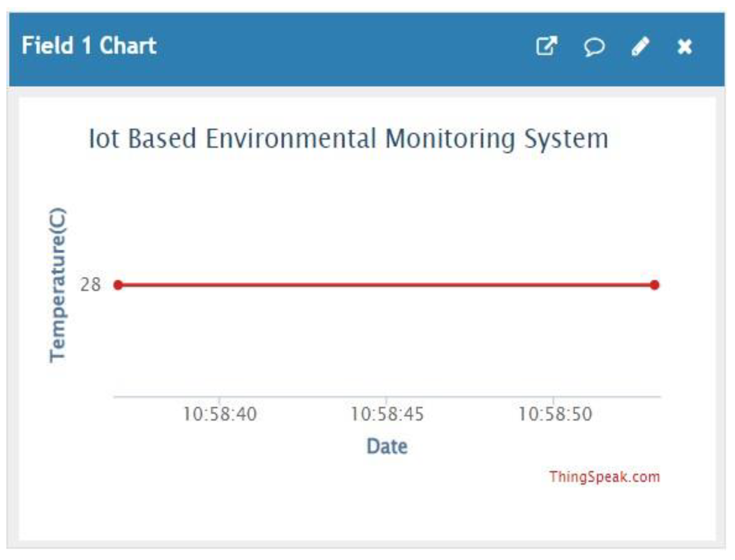Open the ThingSpeak.com link

point(604,477)
